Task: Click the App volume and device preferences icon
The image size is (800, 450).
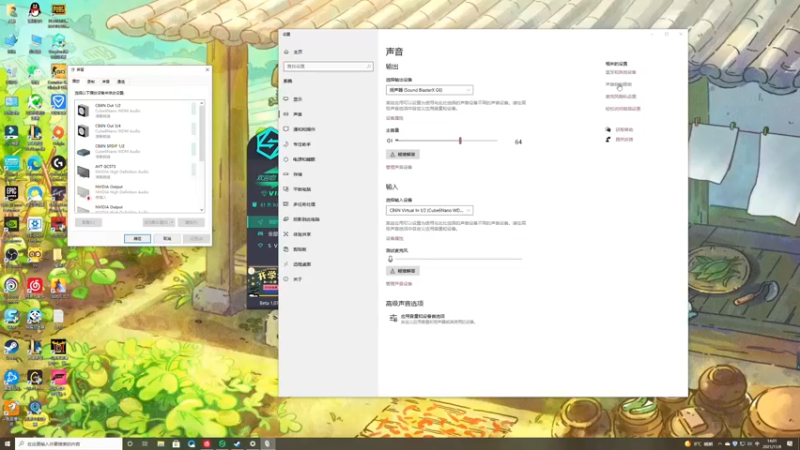Action: (x=393, y=318)
